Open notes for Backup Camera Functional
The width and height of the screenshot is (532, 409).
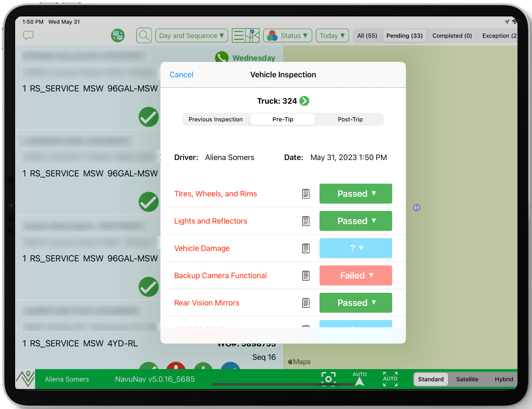pos(306,275)
